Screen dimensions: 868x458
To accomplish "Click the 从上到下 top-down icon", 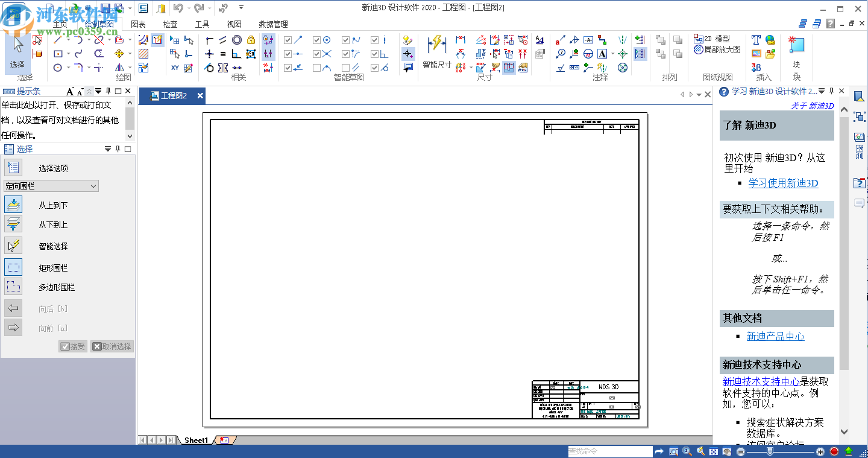I will [x=13, y=205].
